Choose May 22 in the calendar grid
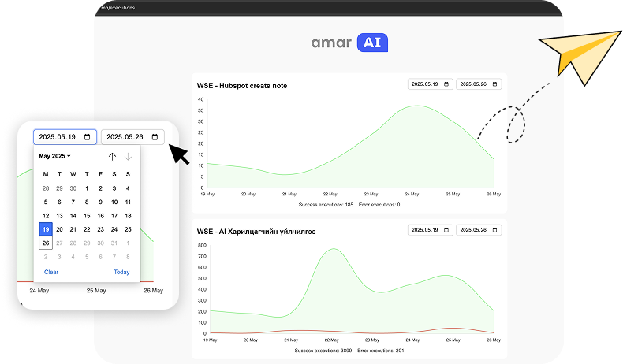The image size is (638, 364). pos(87,229)
